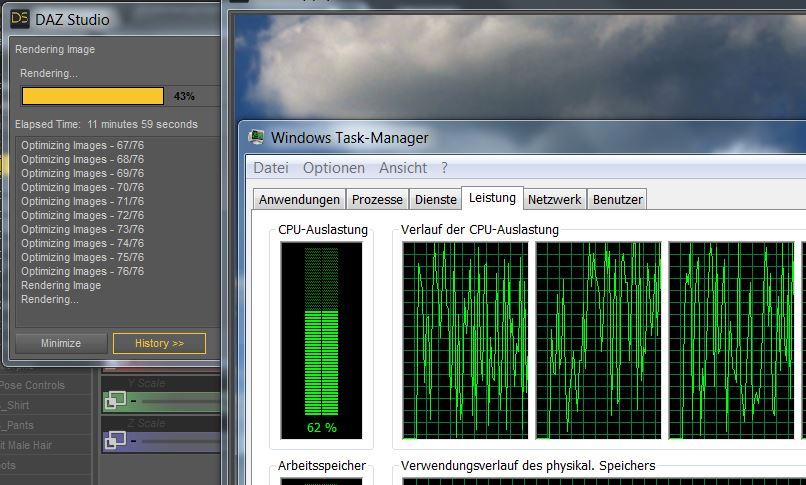Screen dimensions: 806x485
Task: Click the 43% progress label
Action: [184, 96]
